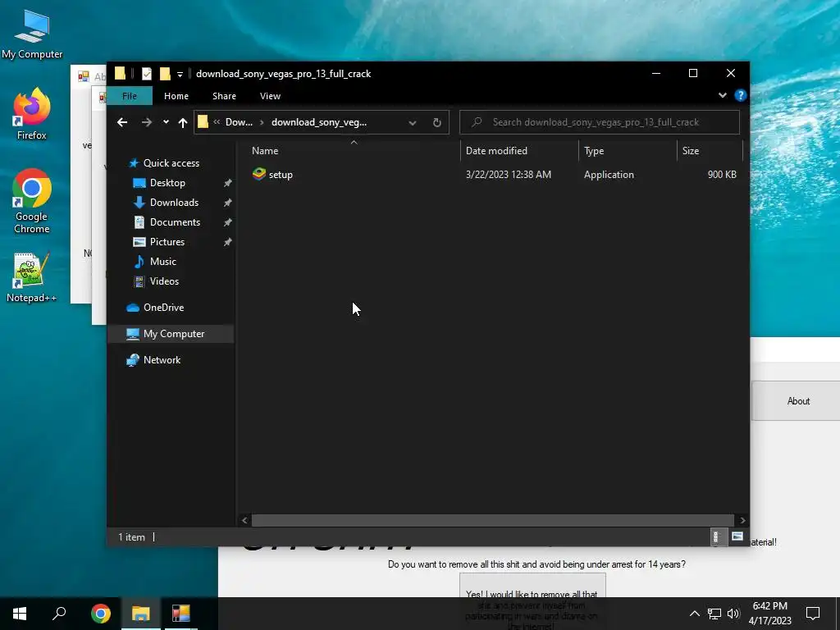The image size is (840, 630).
Task: Expand the ribbon chevron
Action: click(x=723, y=95)
